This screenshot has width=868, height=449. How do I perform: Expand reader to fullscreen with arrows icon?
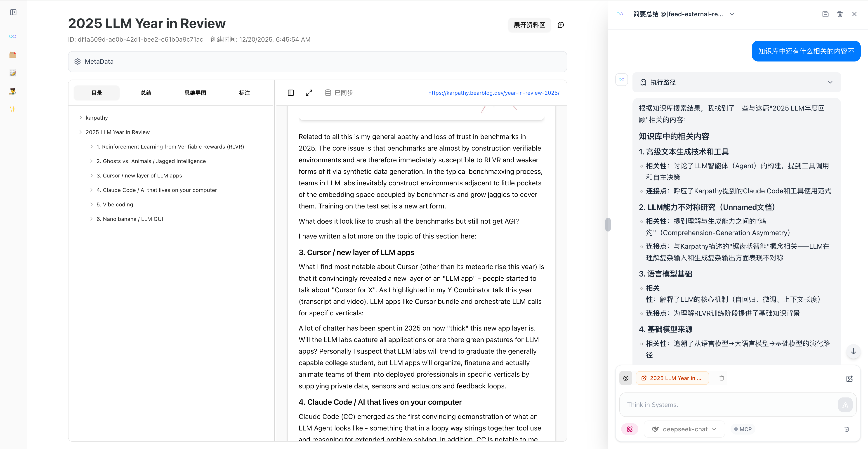309,93
